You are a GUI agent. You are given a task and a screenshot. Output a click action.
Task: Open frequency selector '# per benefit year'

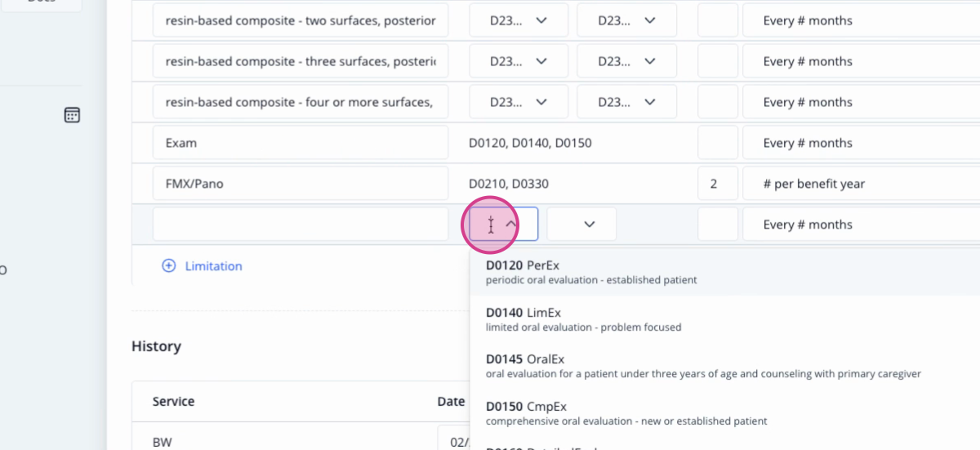tap(862, 184)
